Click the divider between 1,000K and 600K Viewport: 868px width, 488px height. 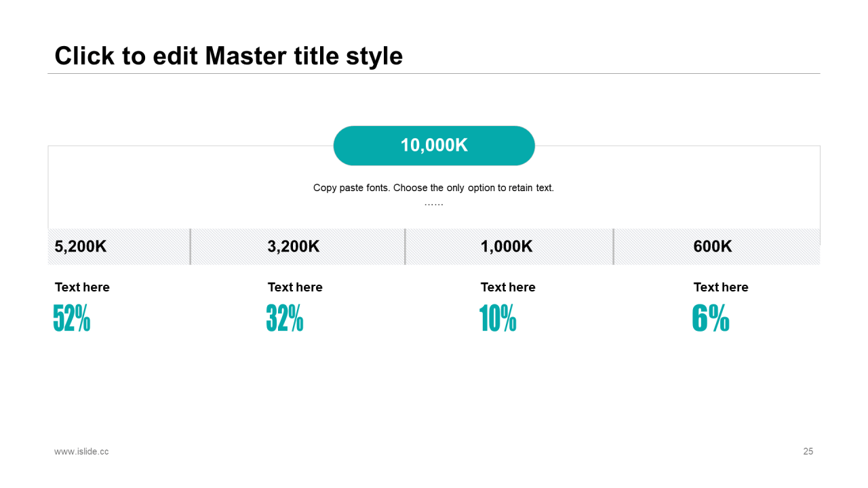click(614, 247)
